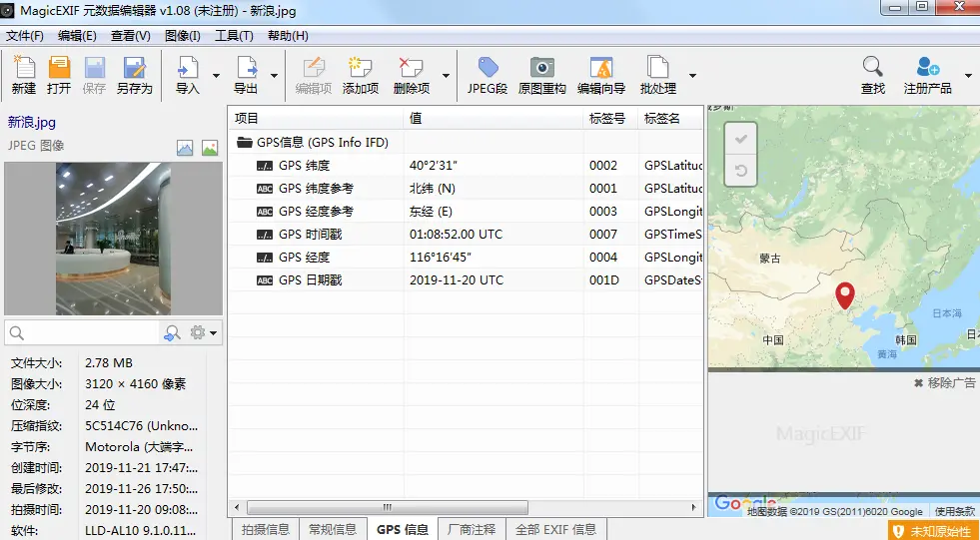Click the second image view icon above the thumbnail
Screen dimensions: 980x540
point(210,148)
